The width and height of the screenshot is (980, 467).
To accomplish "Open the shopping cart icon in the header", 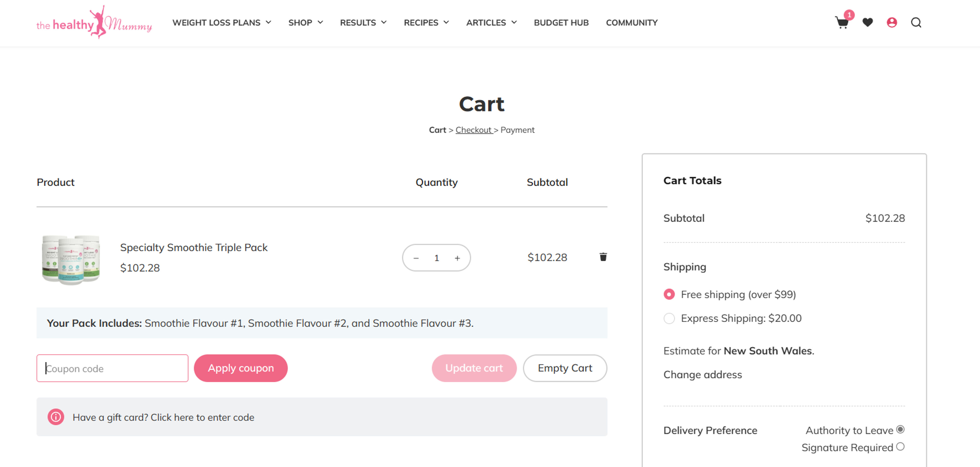I will pyautogui.click(x=841, y=23).
